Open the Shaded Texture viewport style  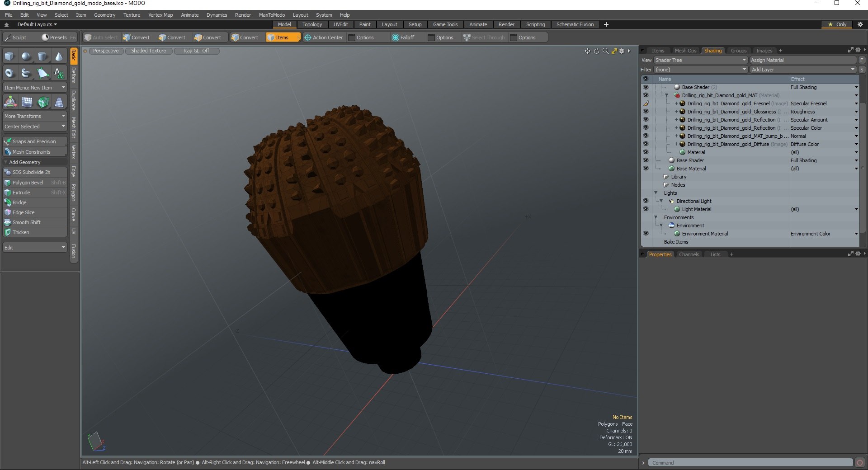point(148,51)
